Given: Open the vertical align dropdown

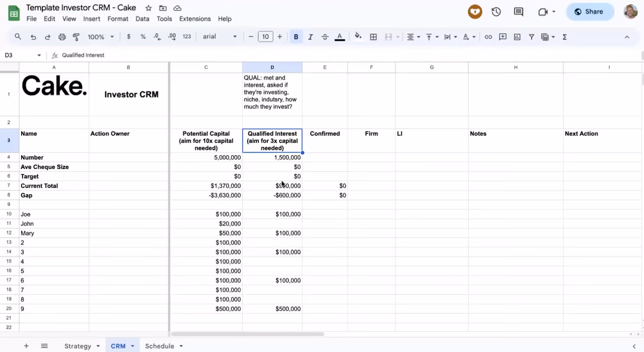Looking at the screenshot, I should (432, 37).
